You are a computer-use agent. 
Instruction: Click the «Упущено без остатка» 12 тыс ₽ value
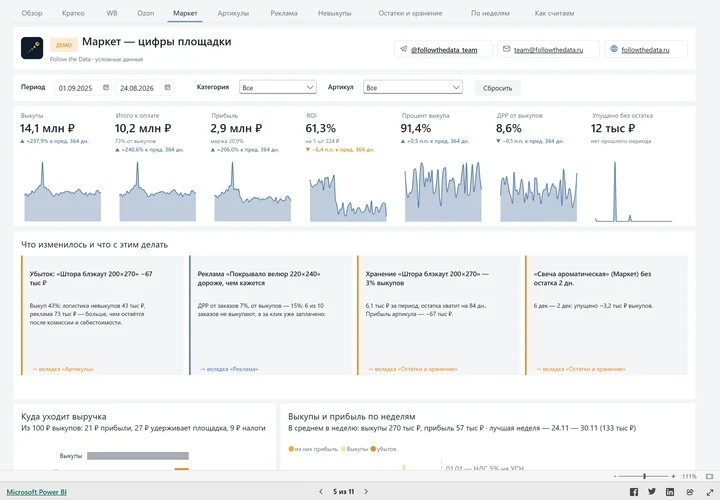tap(613, 129)
